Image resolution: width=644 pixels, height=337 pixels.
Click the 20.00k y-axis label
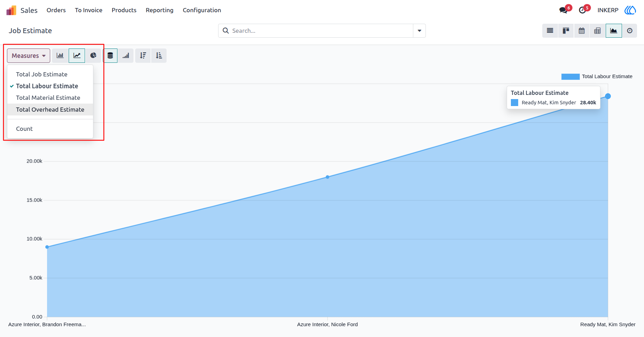34,161
